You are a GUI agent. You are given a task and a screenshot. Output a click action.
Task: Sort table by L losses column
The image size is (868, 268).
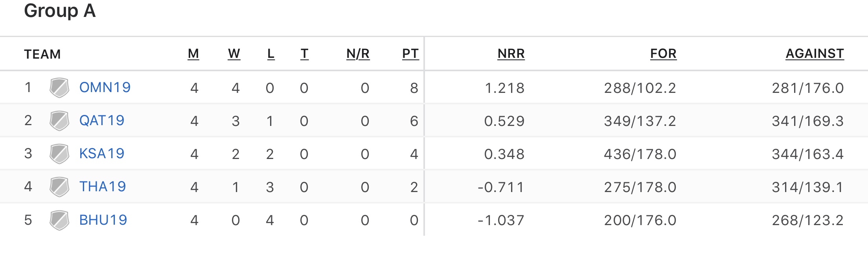tap(271, 54)
